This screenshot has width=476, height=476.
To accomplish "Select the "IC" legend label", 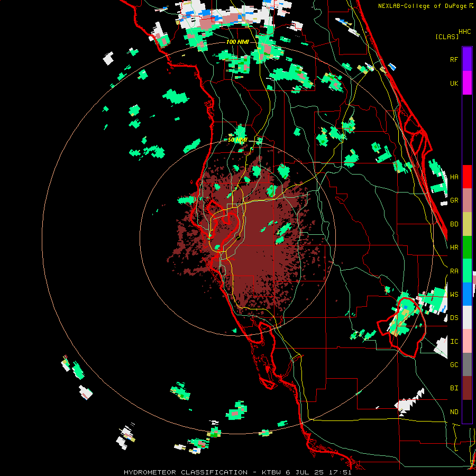I will (x=454, y=342).
